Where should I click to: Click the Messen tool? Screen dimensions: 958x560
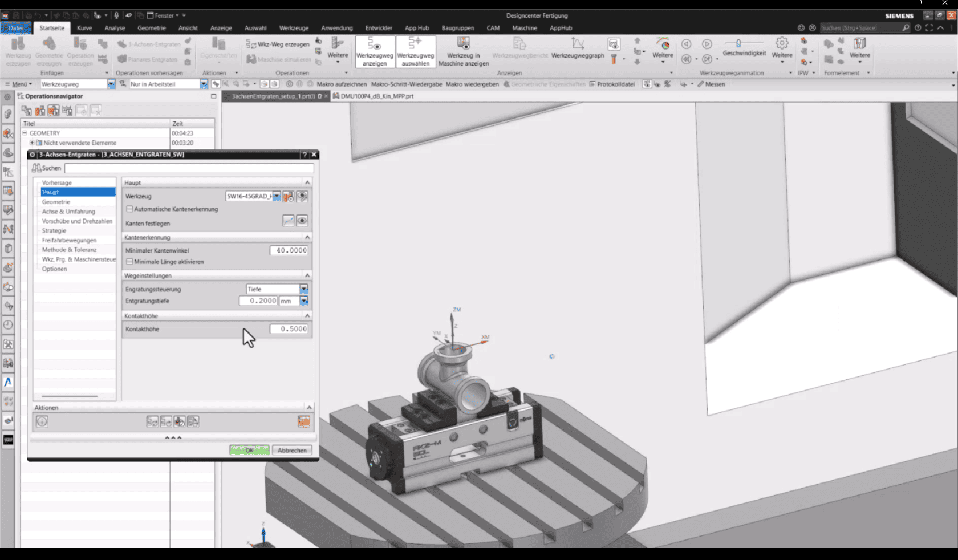click(711, 84)
